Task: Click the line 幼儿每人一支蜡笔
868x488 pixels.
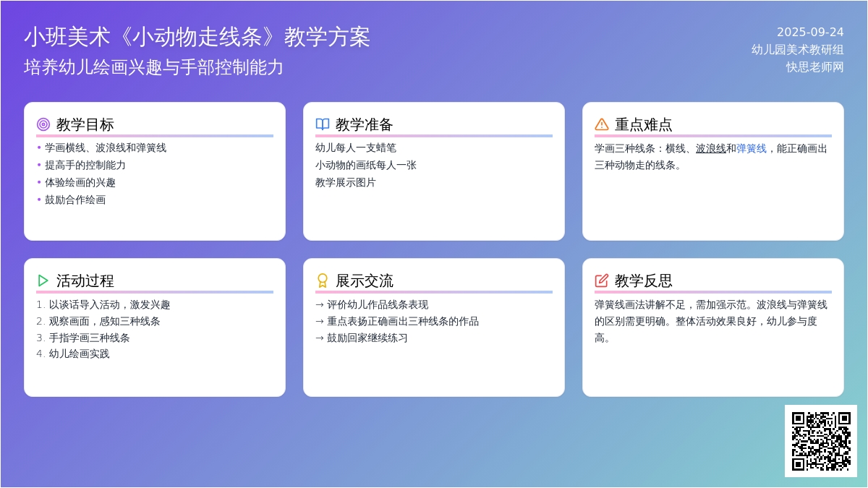Action: [356, 148]
